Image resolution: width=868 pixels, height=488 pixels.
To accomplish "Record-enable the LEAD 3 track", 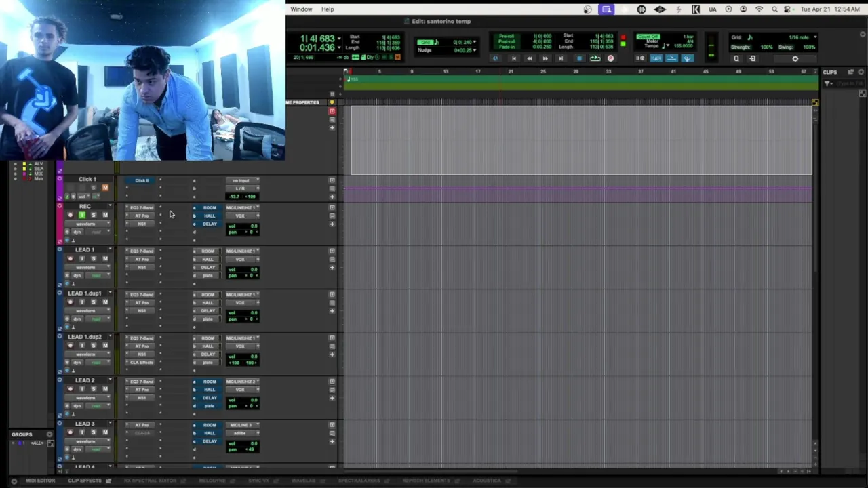I will coord(70,432).
